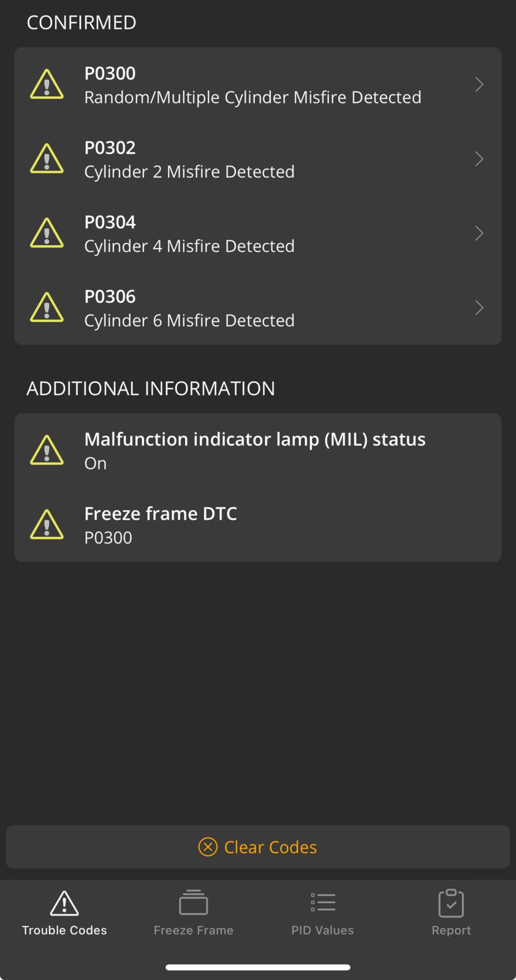Select the Trouble Codes tab

point(64,913)
